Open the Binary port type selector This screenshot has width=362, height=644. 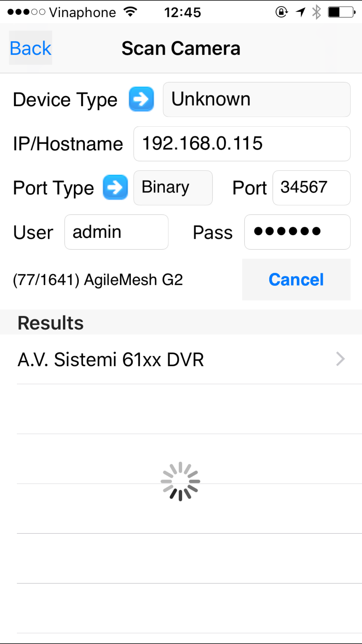pyautogui.click(x=173, y=188)
